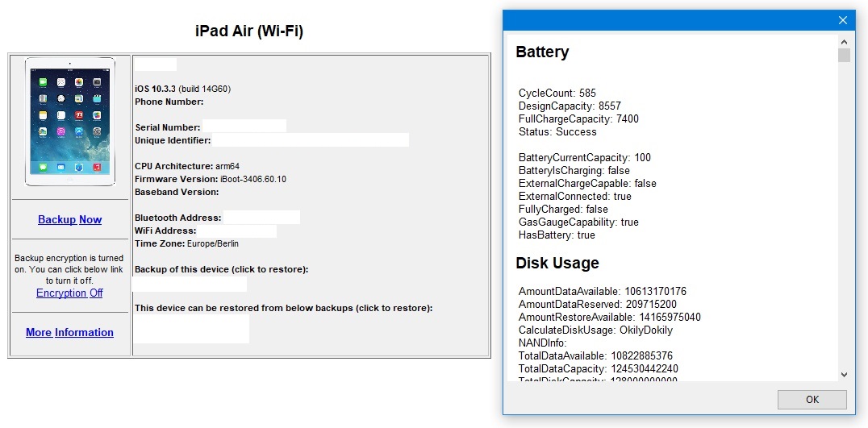The width and height of the screenshot is (868, 428).
Task: Click the Unique Identifier label
Action: (173, 140)
